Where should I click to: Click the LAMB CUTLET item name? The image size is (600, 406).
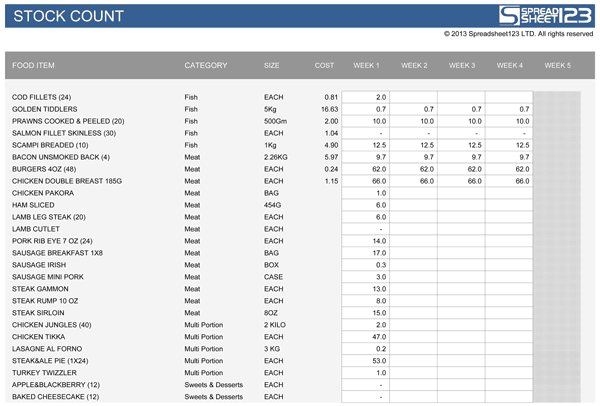[36, 229]
